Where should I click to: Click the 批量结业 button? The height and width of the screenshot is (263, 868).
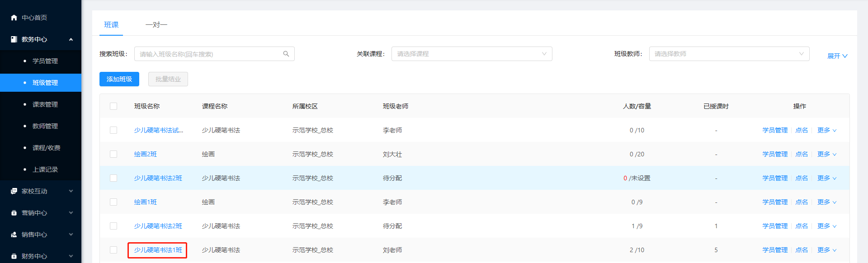click(168, 79)
